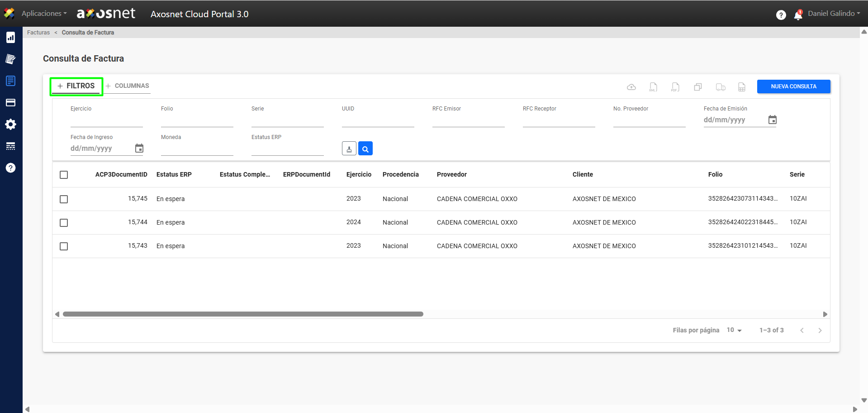Click the help icon in the top bar

tap(781, 15)
